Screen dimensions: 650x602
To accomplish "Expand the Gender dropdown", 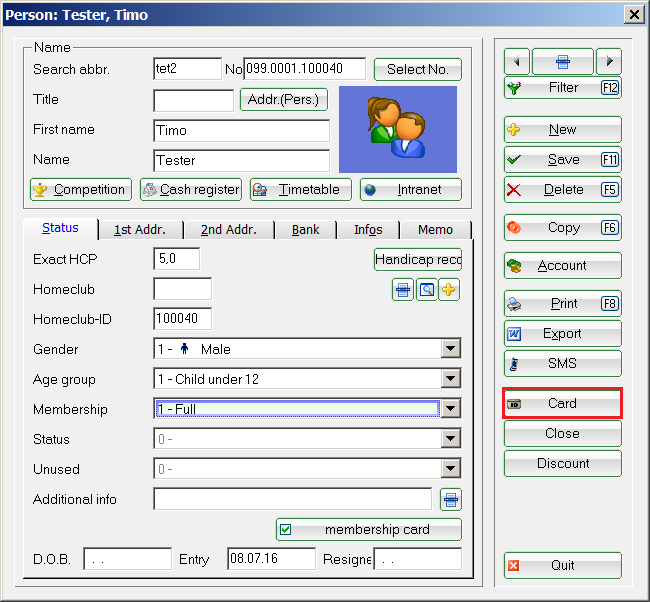I will (x=451, y=349).
